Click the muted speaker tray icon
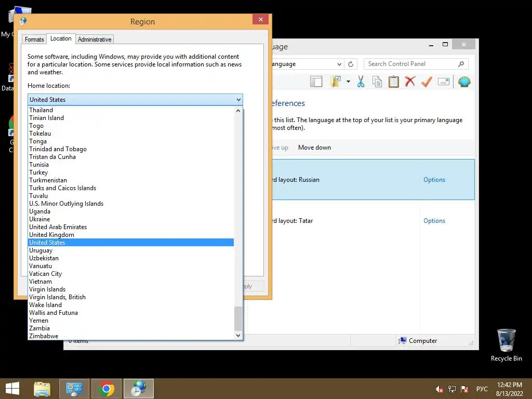Viewport: 532px width, 399px height. coord(439,389)
